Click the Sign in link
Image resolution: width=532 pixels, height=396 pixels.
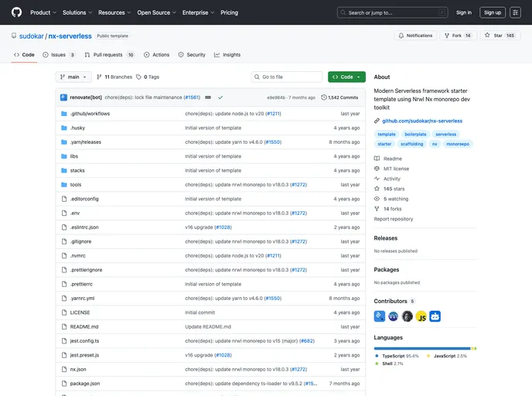pos(463,12)
